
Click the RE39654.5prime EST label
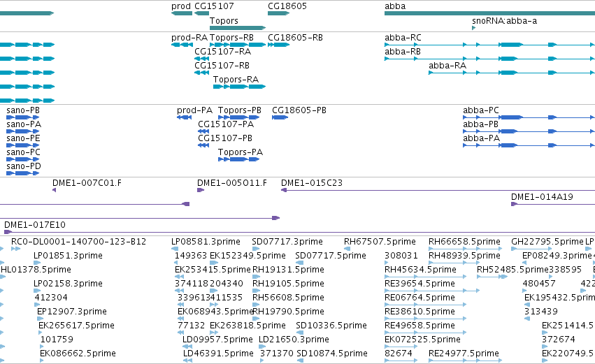[x=420, y=284]
